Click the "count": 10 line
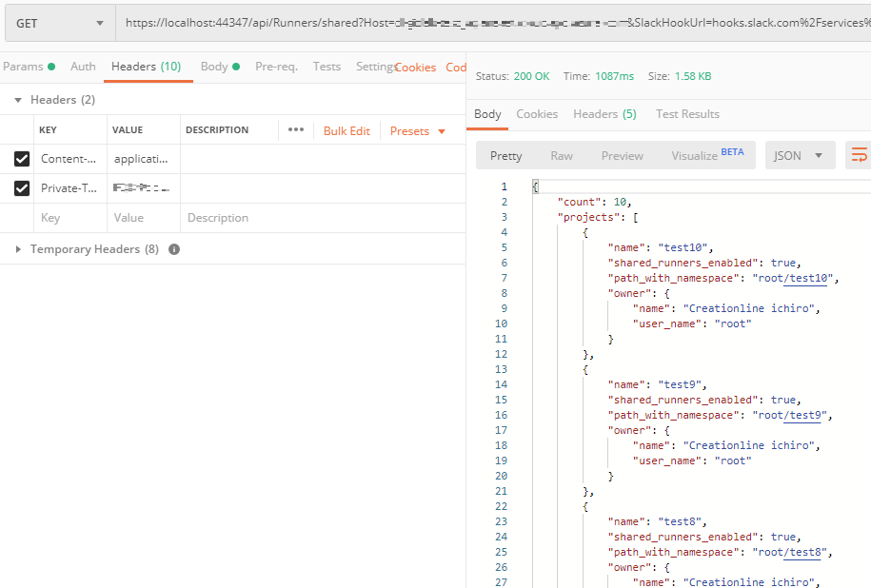871x588 pixels. pyautogui.click(x=594, y=202)
